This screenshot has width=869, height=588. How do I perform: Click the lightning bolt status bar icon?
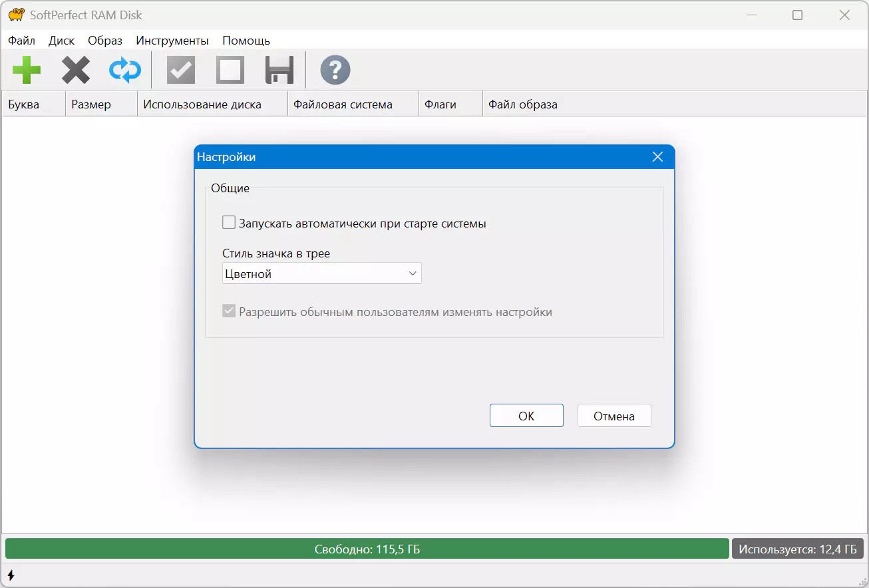pos(11,575)
